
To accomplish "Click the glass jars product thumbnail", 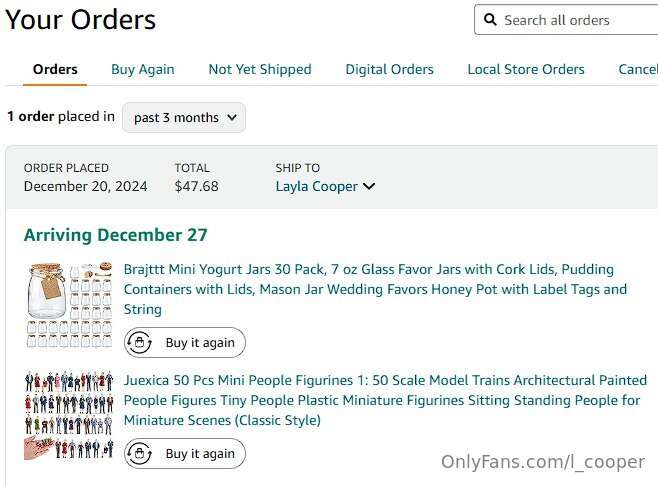I will 69,305.
